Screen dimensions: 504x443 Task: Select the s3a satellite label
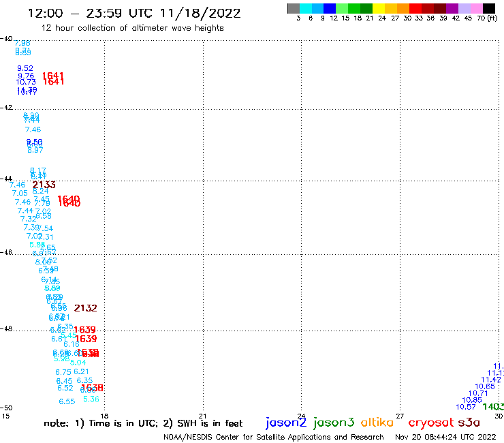pyautogui.click(x=469, y=423)
